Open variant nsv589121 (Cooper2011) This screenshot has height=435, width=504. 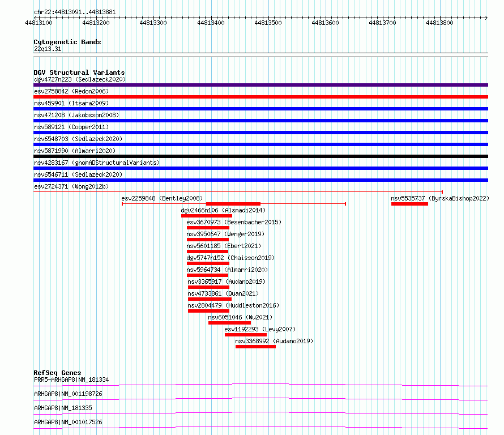pyautogui.click(x=71, y=127)
